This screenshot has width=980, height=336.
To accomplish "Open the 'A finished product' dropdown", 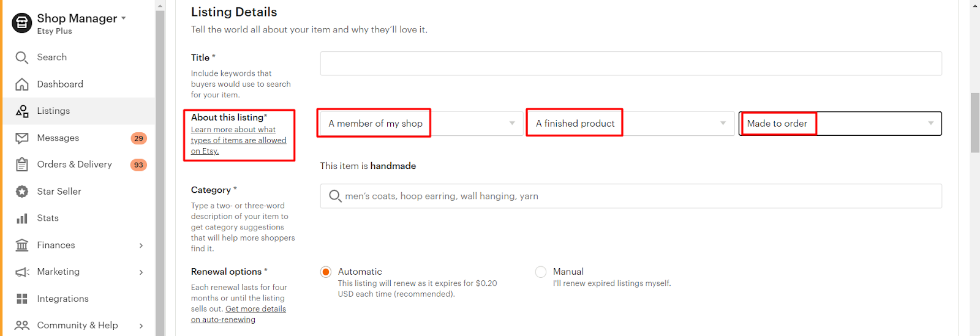I will tap(631, 124).
